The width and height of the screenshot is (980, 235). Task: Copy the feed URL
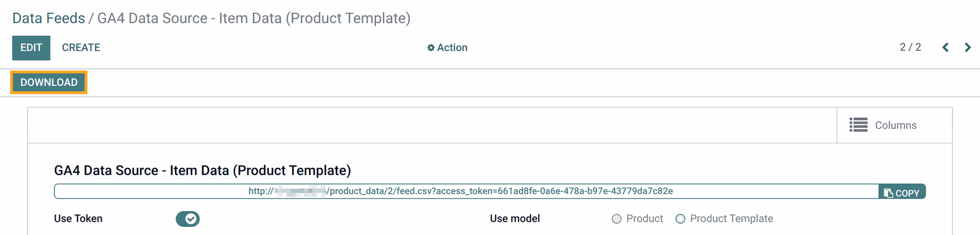pos(902,192)
